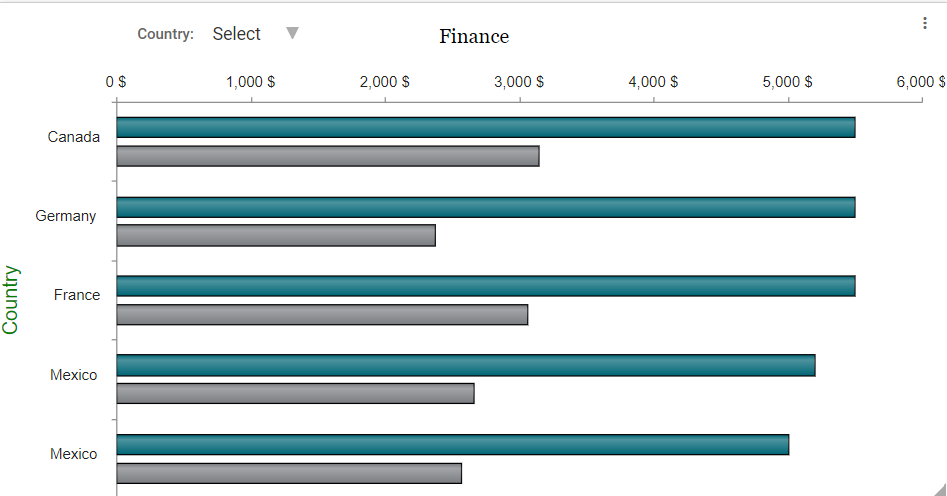Image resolution: width=947 pixels, height=496 pixels.
Task: Click the 1,000 $ axis tick label
Action: [250, 82]
